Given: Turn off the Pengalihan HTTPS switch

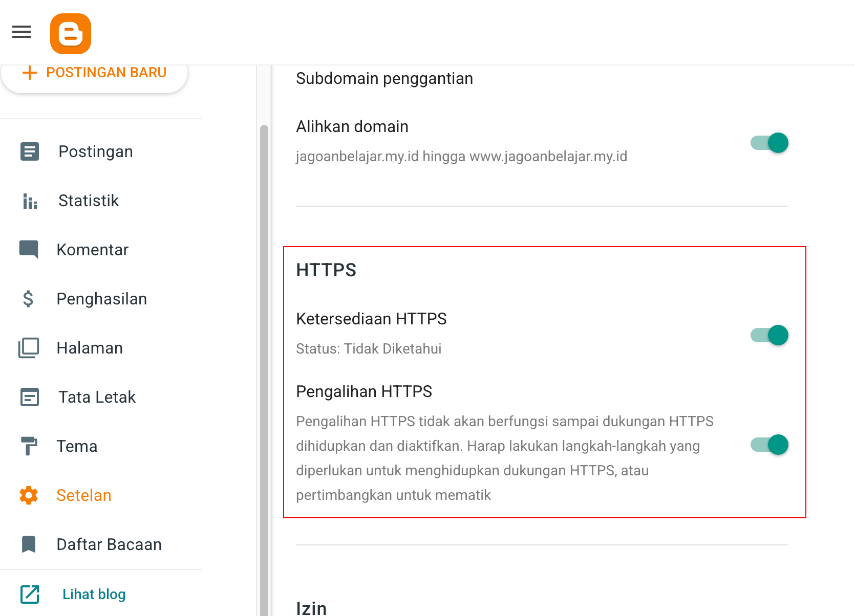Looking at the screenshot, I should [769, 445].
